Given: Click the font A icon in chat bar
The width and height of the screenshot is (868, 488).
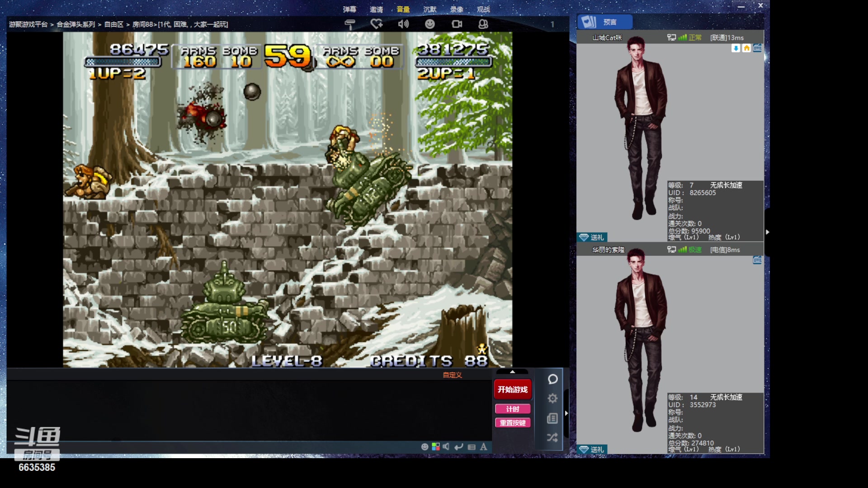Looking at the screenshot, I should (x=484, y=447).
